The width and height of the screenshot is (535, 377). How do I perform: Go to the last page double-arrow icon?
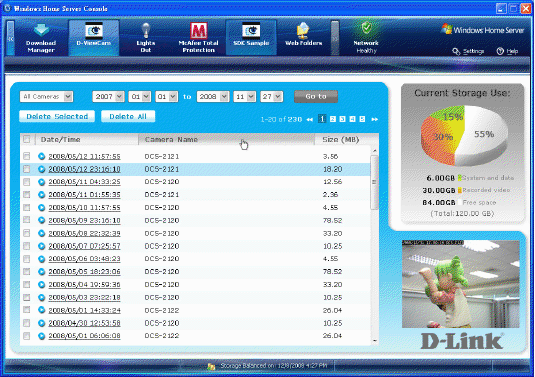tap(374, 119)
